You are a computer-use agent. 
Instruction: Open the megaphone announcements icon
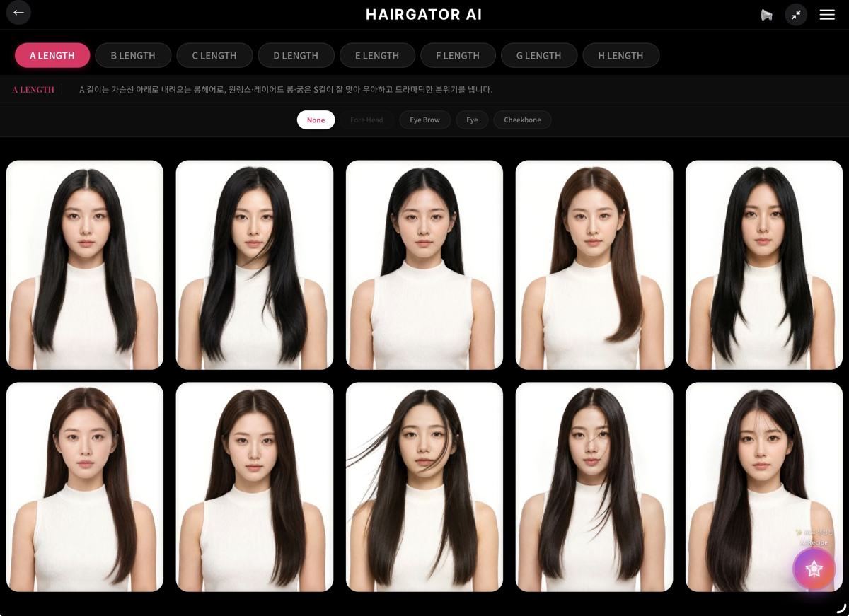coord(766,15)
